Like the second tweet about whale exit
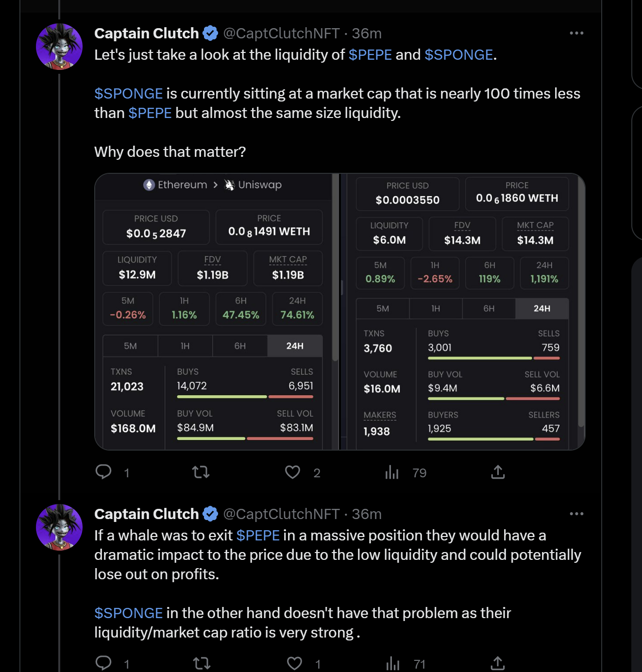The image size is (642, 672). pos(294,663)
